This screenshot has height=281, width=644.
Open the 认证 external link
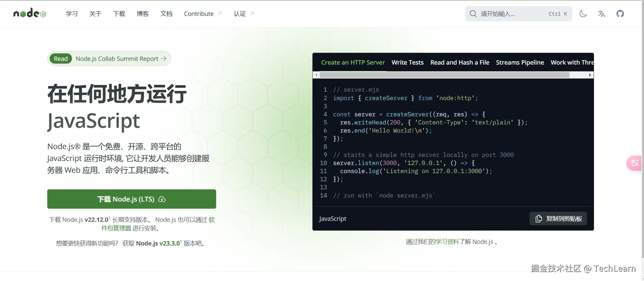243,14
